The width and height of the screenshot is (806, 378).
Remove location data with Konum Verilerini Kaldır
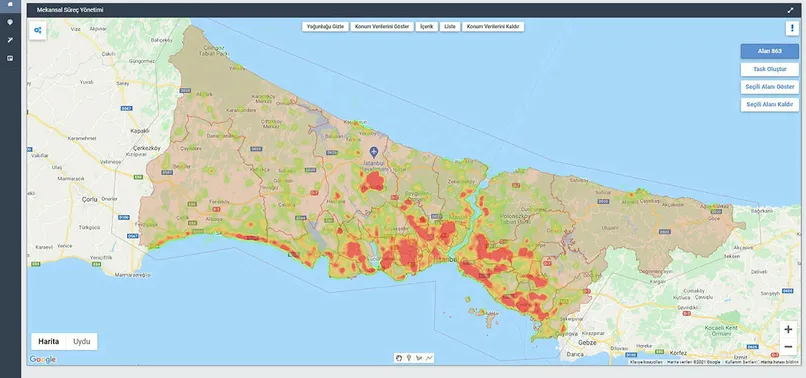(x=493, y=27)
